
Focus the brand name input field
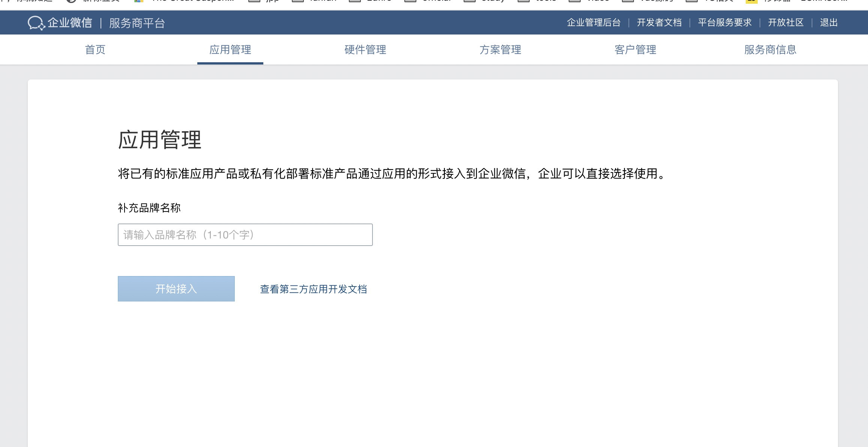(245, 235)
